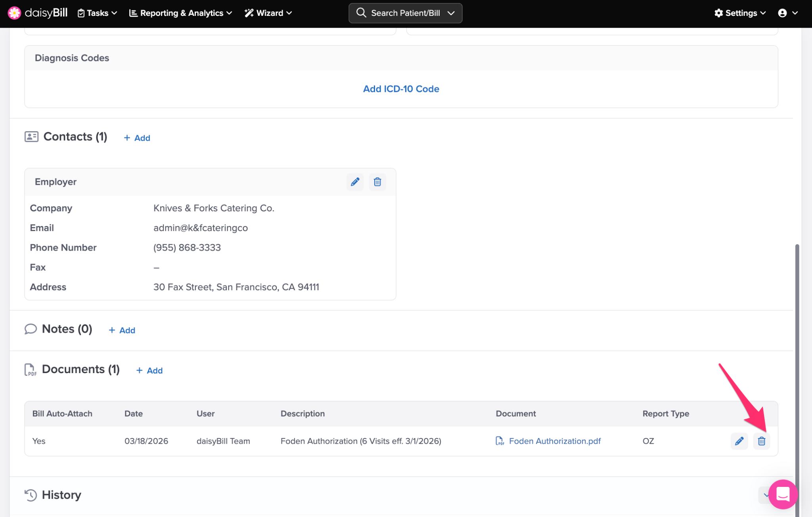Click the PDF icon beside Foden Authorization.pdf

tap(500, 441)
